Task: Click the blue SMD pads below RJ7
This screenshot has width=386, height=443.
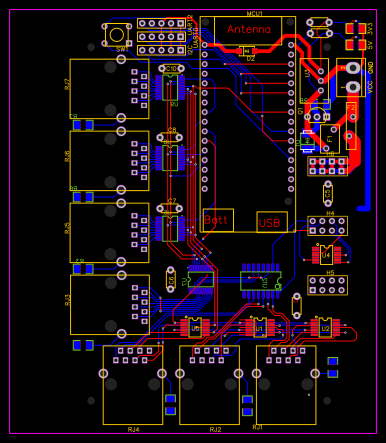Action: 83,125
